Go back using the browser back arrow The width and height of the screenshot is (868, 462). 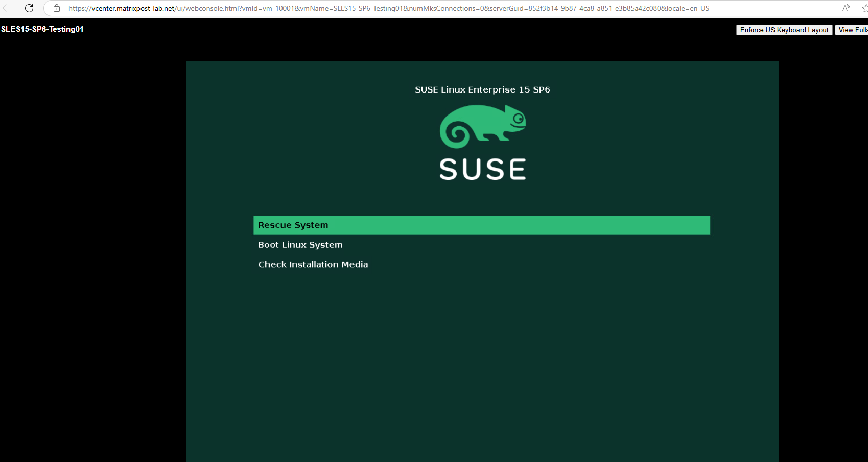(x=7, y=8)
